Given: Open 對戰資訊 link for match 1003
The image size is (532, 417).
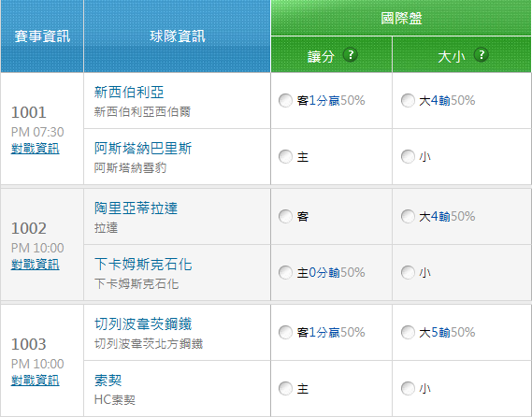Looking at the screenshot, I should coord(36,381).
